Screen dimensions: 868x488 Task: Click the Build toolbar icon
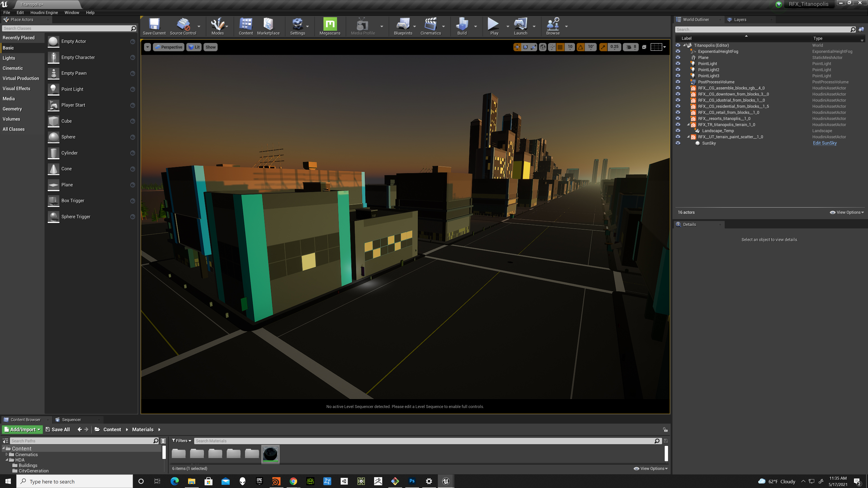pyautogui.click(x=462, y=26)
